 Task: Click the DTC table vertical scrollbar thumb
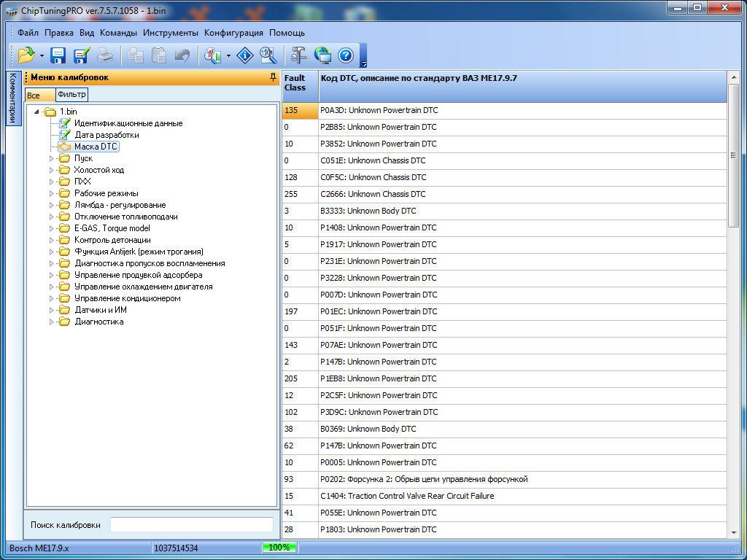[733, 157]
